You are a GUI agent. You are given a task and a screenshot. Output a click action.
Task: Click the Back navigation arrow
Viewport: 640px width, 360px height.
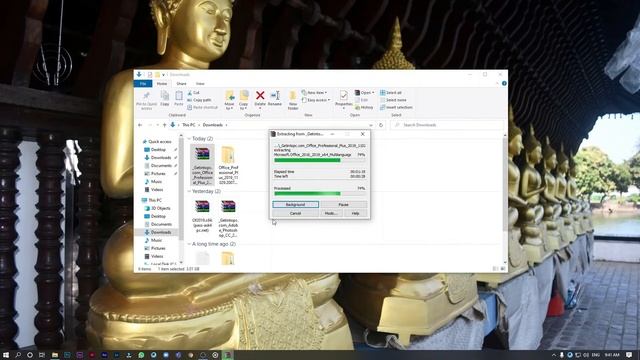pyautogui.click(x=140, y=125)
